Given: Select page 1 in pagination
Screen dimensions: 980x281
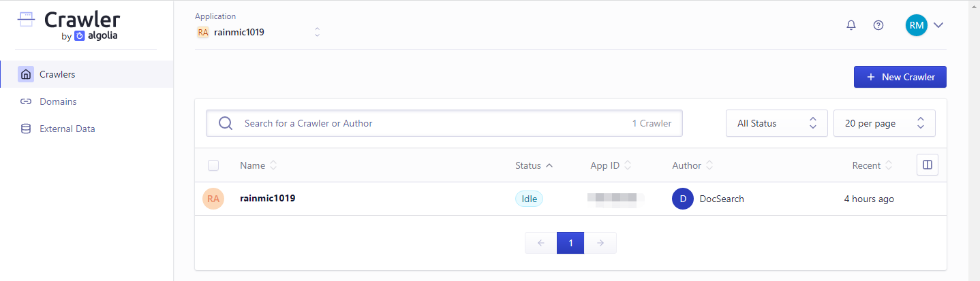Looking at the screenshot, I should [x=570, y=243].
